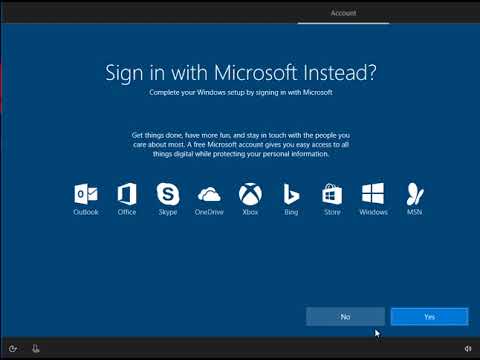Click the Outlook label text
The width and height of the screenshot is (480, 360).
[86, 212]
